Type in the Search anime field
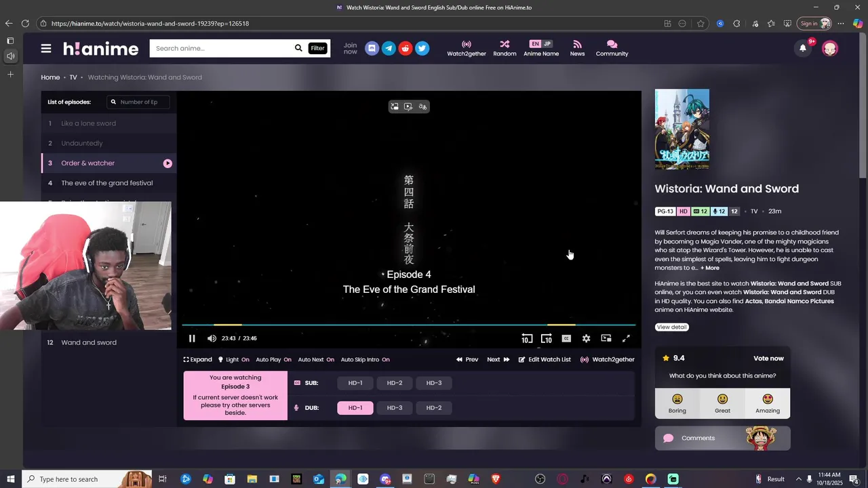 (x=220, y=48)
